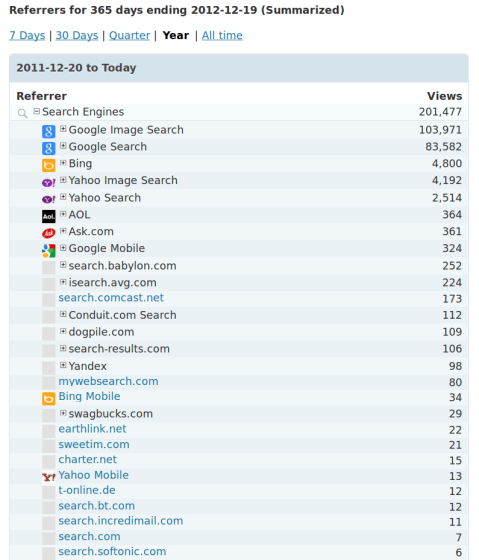Open the search.comcast.net link
This screenshot has height=560, width=479.
(x=111, y=298)
